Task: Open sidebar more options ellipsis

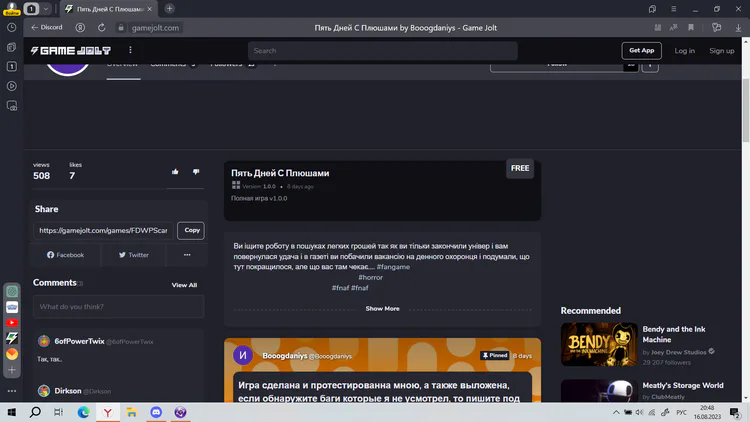Action: (x=12, y=391)
